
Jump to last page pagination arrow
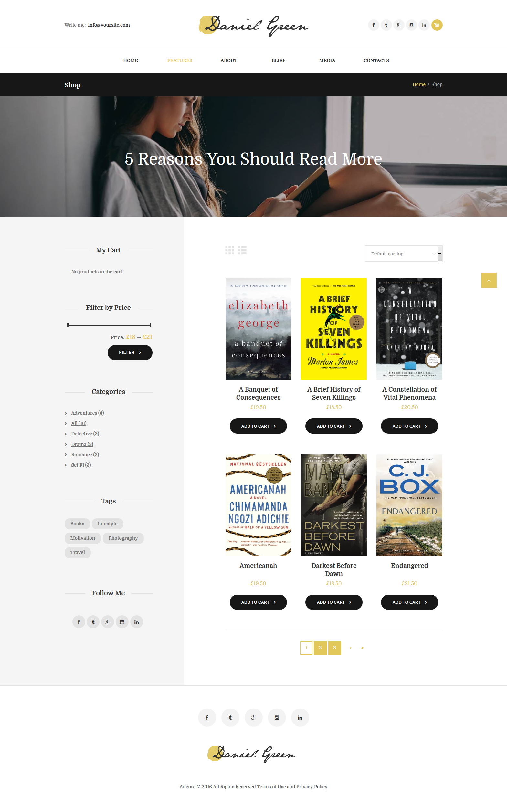click(x=362, y=648)
